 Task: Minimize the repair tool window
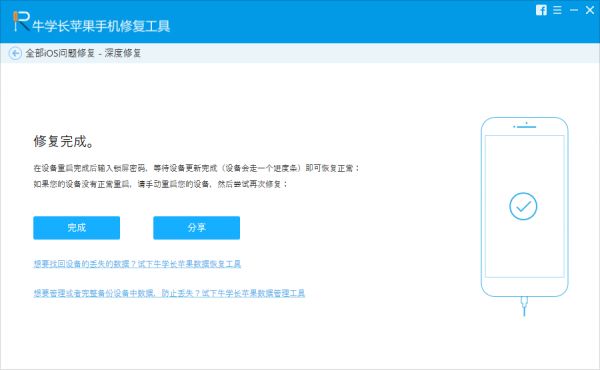(574, 10)
